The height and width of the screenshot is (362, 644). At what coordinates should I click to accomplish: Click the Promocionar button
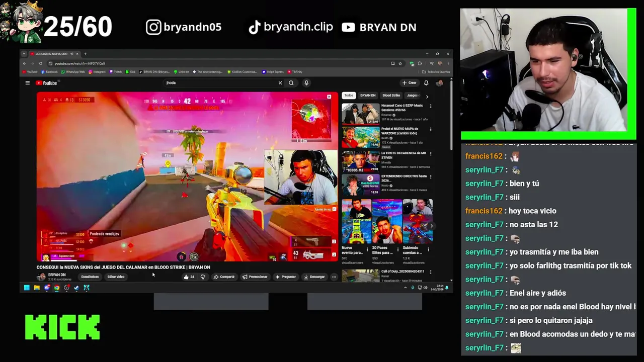[x=255, y=277]
